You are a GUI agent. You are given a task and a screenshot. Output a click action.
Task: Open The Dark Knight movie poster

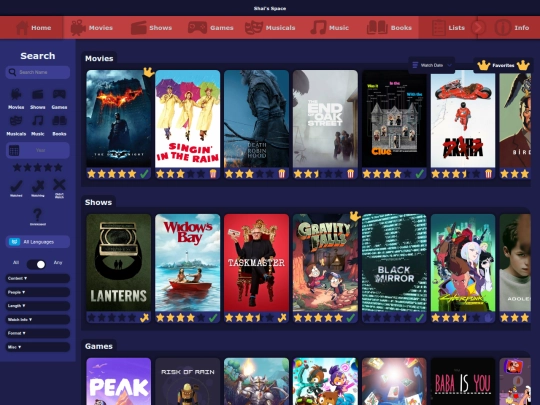pyautogui.click(x=119, y=119)
